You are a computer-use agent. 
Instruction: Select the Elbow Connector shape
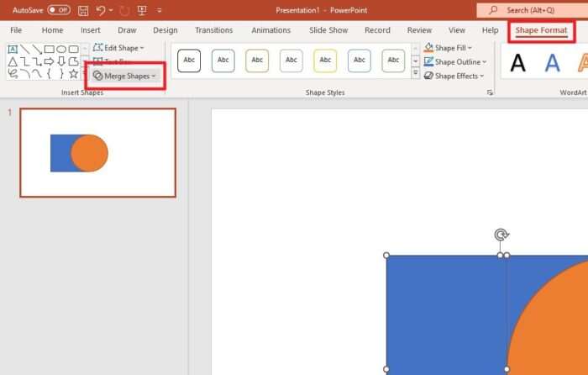pos(24,61)
